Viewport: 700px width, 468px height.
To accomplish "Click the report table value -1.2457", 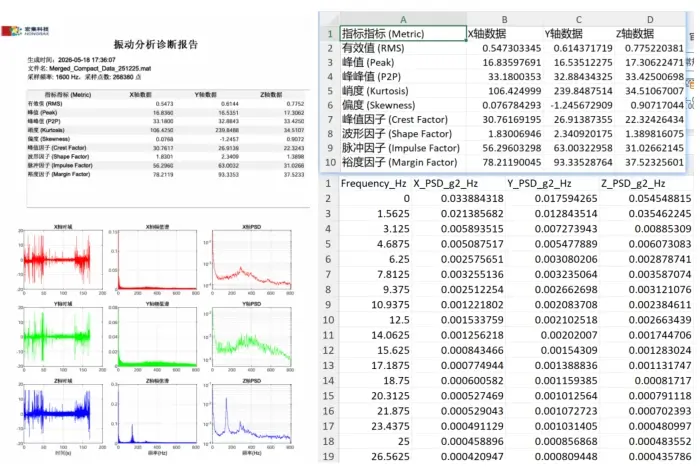I will pos(229,139).
